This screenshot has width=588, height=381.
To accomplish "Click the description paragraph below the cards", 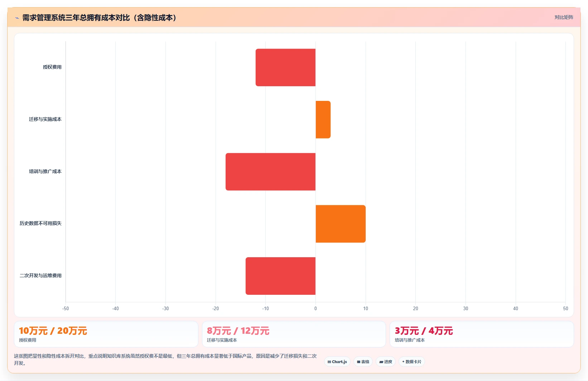I will (x=165, y=360).
